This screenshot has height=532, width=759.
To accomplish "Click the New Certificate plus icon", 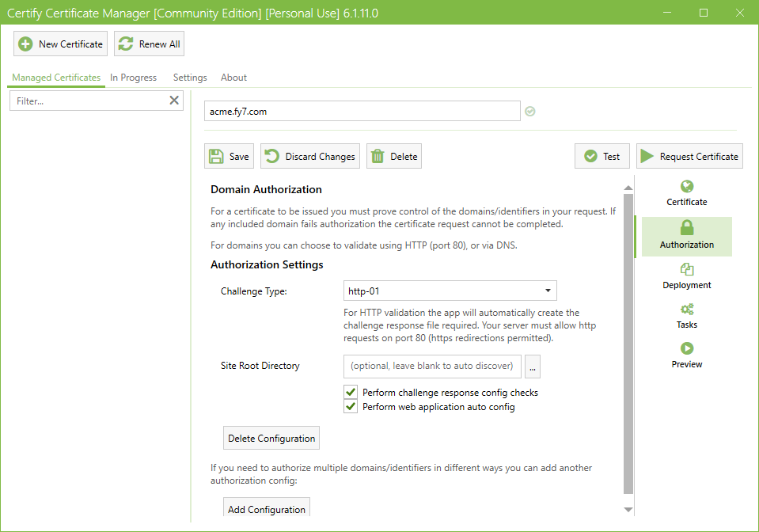I will pyautogui.click(x=25, y=44).
